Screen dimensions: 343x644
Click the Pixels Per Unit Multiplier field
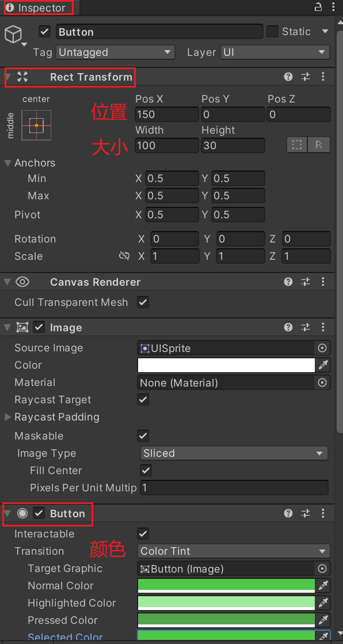[x=234, y=487]
